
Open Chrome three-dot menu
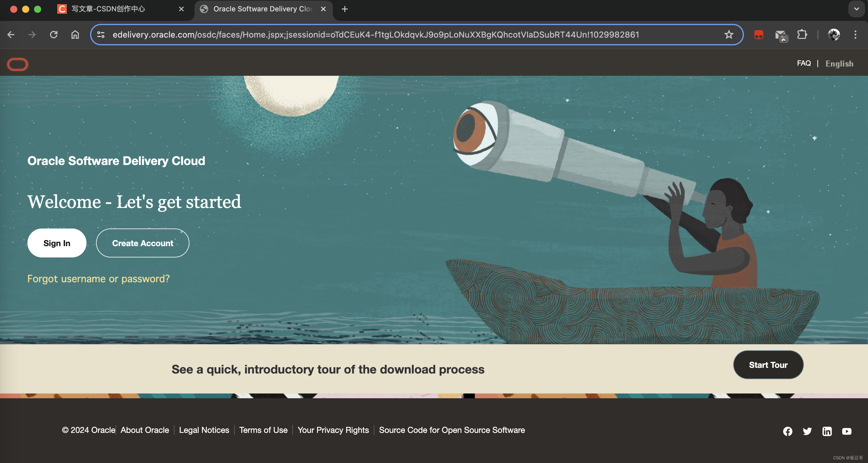(x=855, y=35)
